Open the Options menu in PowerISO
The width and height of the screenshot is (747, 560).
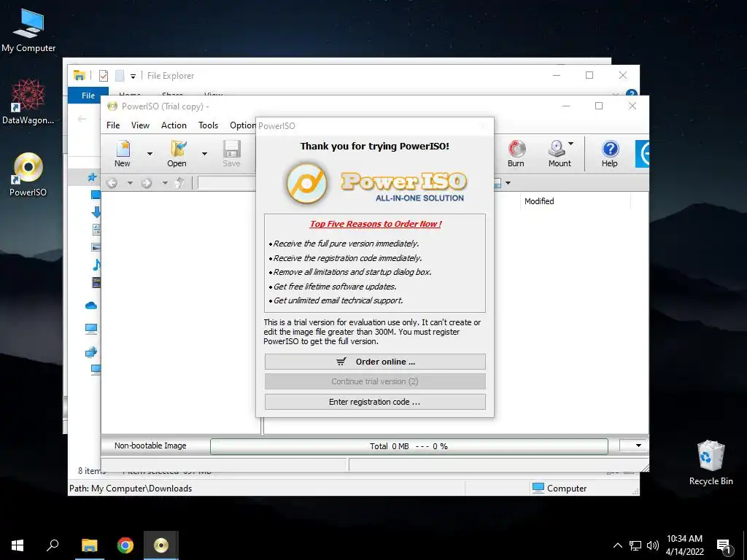tap(242, 125)
